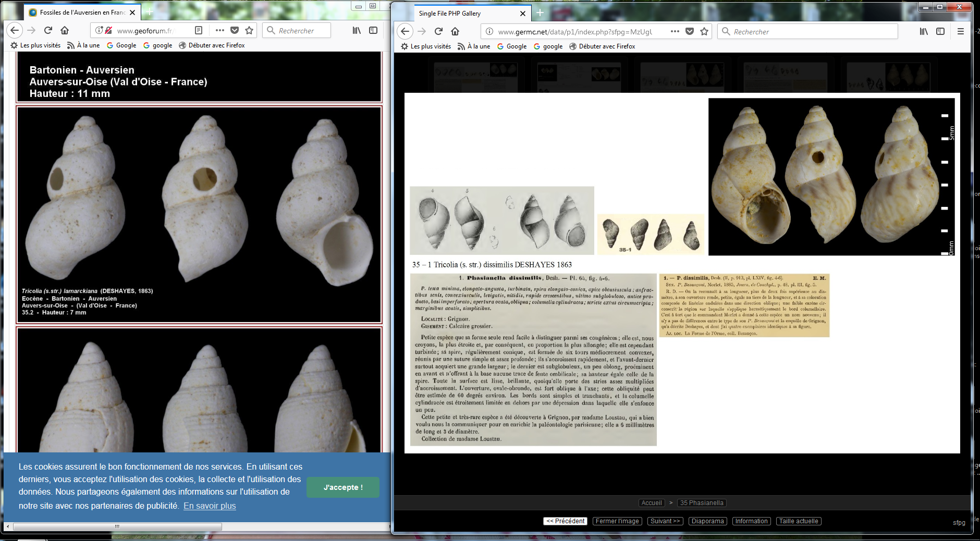Bookmark the germc.net page with the star icon

pos(704,31)
